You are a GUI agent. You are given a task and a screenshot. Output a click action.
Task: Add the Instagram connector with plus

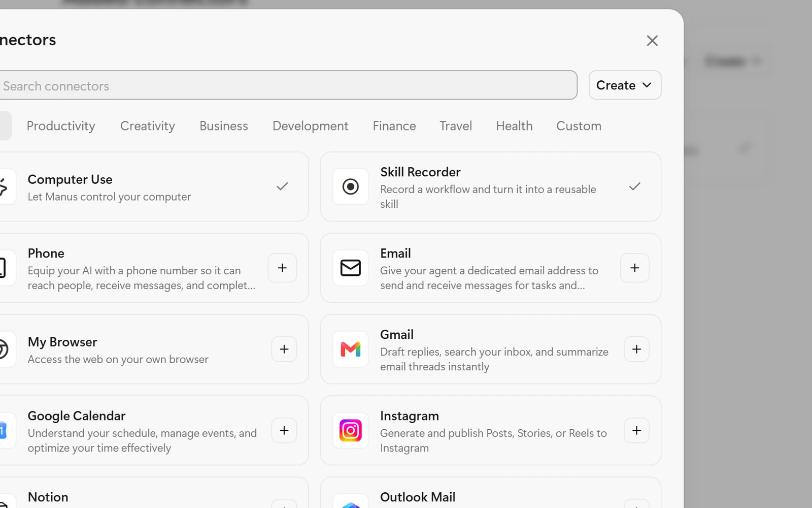[x=637, y=430]
